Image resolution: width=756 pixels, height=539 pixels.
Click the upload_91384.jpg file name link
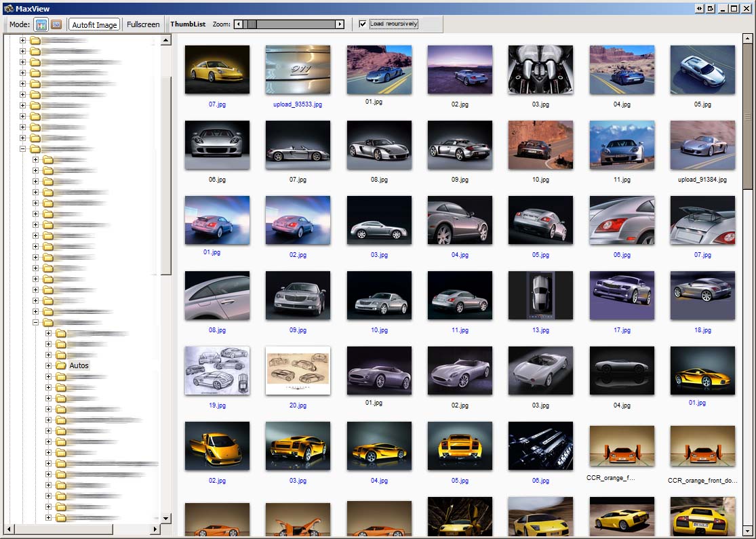(x=702, y=180)
